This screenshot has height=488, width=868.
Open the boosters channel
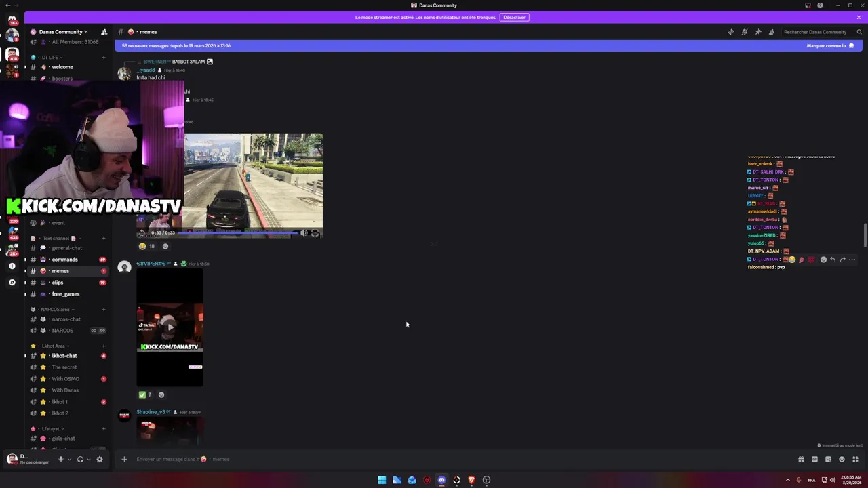pyautogui.click(x=67, y=78)
